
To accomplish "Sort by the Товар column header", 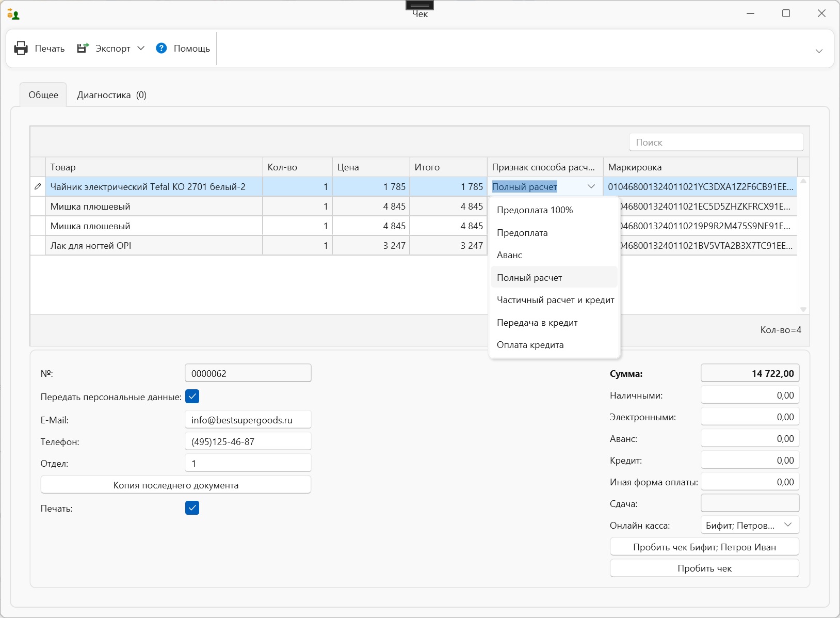I will coord(154,167).
